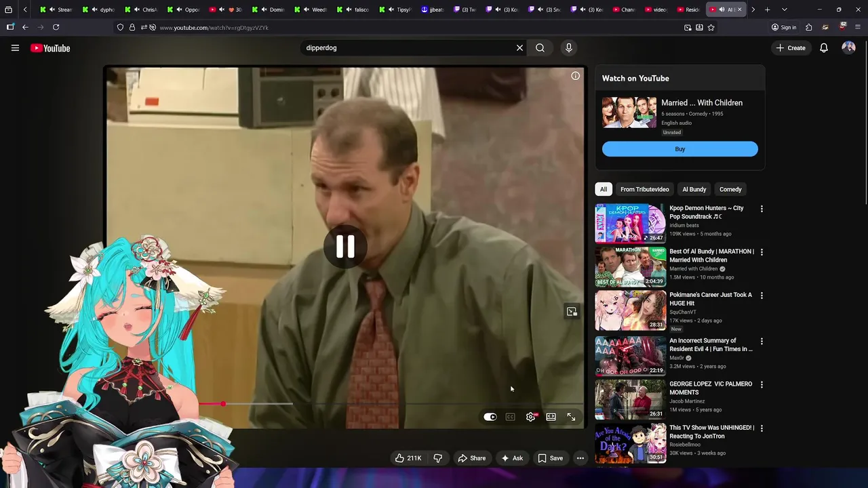Close the active AI browser tab
The height and width of the screenshot is (488, 868).
[739, 9]
